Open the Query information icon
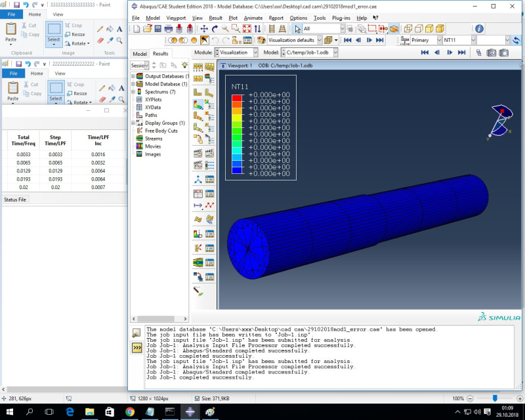The height and width of the screenshot is (420, 525). pyautogui.click(x=479, y=29)
